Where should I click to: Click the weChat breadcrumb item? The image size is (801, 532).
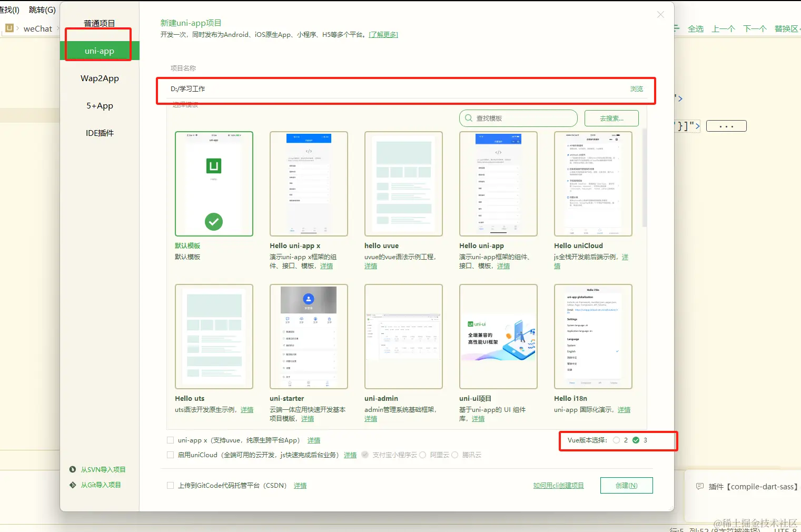pos(38,29)
